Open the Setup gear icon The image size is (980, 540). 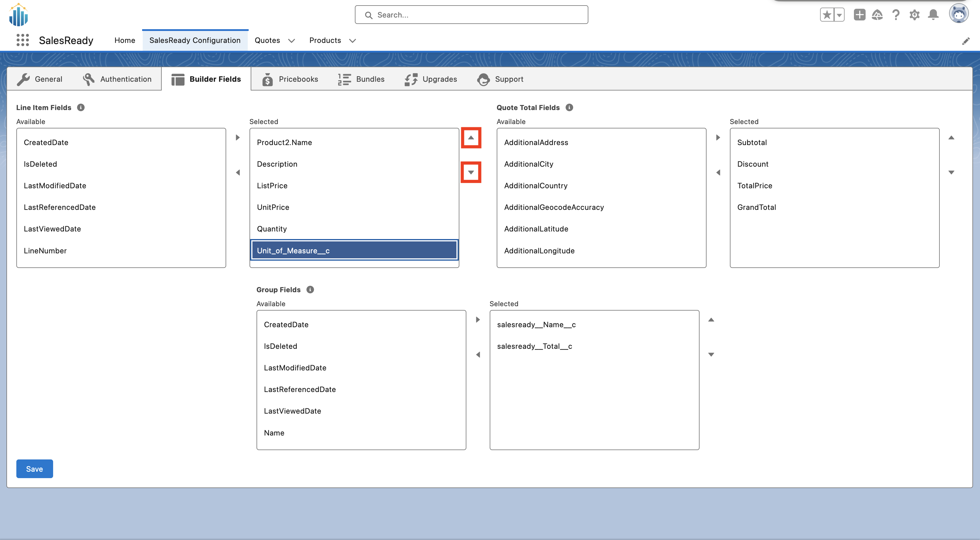[914, 15]
